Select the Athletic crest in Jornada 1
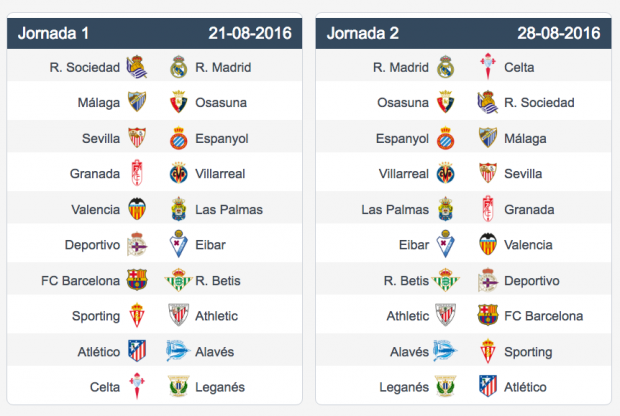Viewport: 620px width, 416px height. [x=179, y=315]
